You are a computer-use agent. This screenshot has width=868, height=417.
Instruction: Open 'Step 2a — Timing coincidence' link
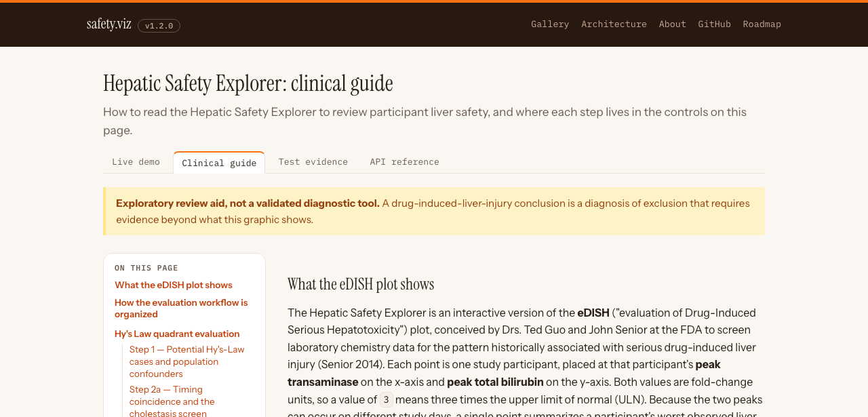pyautogui.click(x=172, y=401)
